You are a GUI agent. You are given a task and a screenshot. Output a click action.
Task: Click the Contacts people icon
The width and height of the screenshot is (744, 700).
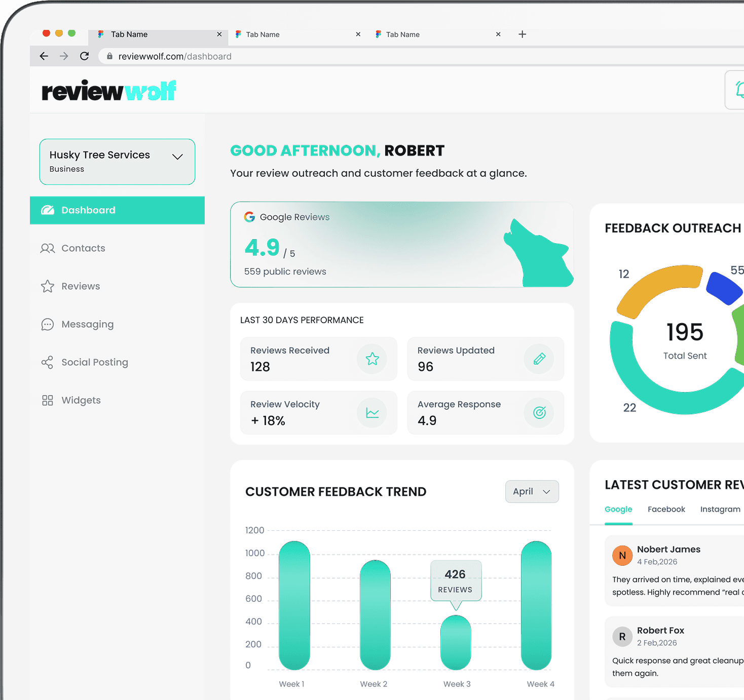[48, 248]
